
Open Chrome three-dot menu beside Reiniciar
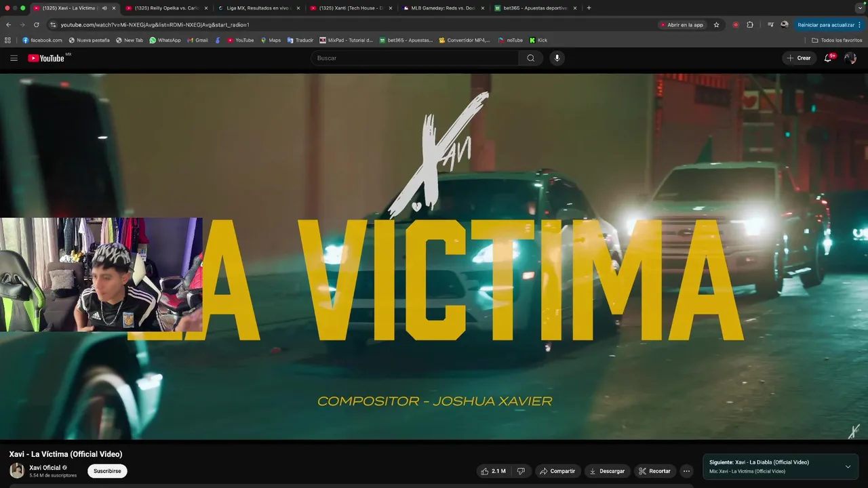tap(861, 25)
